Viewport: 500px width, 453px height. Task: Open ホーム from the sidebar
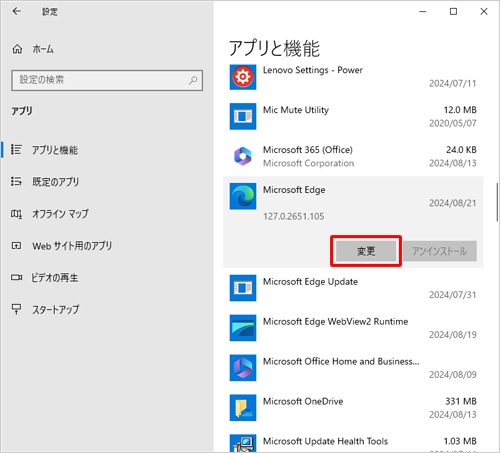click(x=43, y=49)
